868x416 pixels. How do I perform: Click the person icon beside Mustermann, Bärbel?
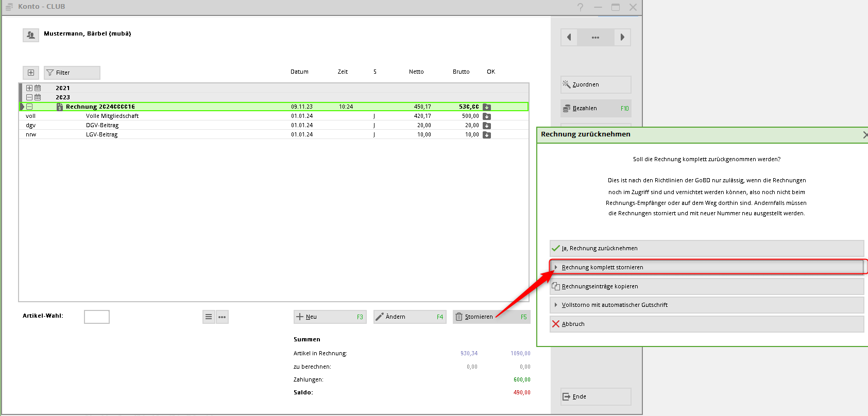pyautogui.click(x=31, y=35)
